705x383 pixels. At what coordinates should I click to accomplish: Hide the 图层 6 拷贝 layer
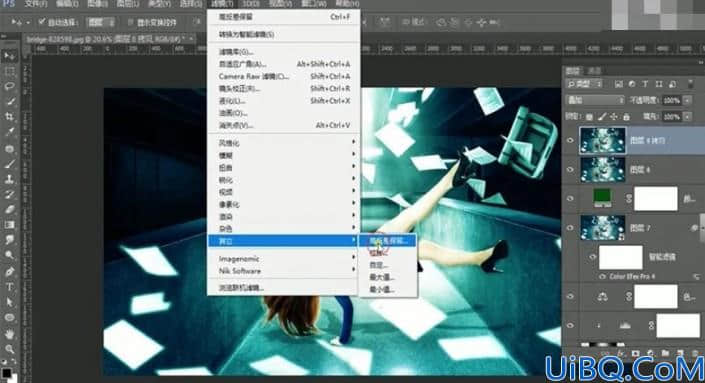[570, 140]
